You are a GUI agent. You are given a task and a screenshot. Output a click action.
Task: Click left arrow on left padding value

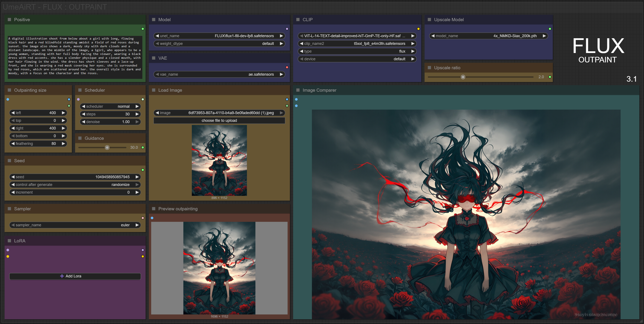13,113
